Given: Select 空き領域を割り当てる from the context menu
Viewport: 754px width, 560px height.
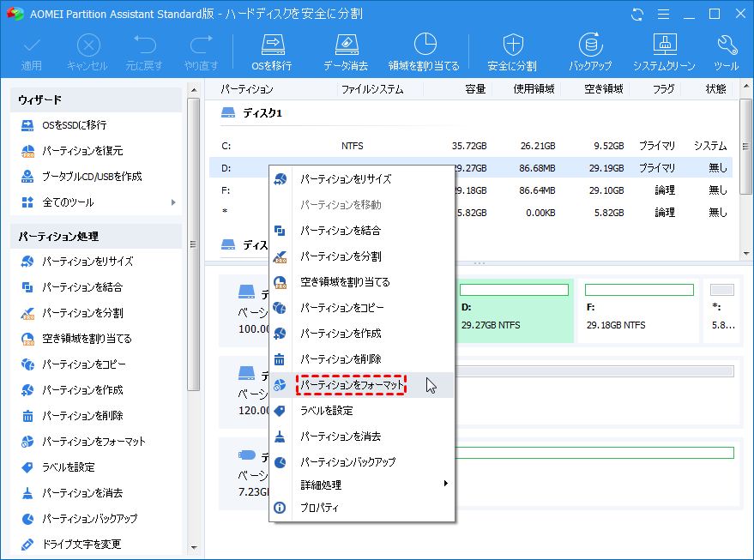Looking at the screenshot, I should click(x=362, y=282).
